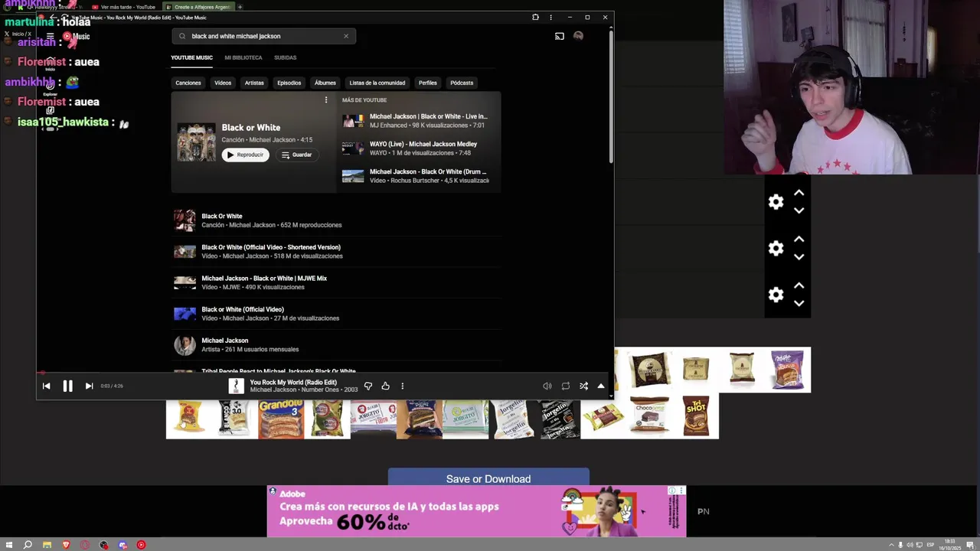Open the Windows Start menu
980x551 pixels.
[x=8, y=545]
